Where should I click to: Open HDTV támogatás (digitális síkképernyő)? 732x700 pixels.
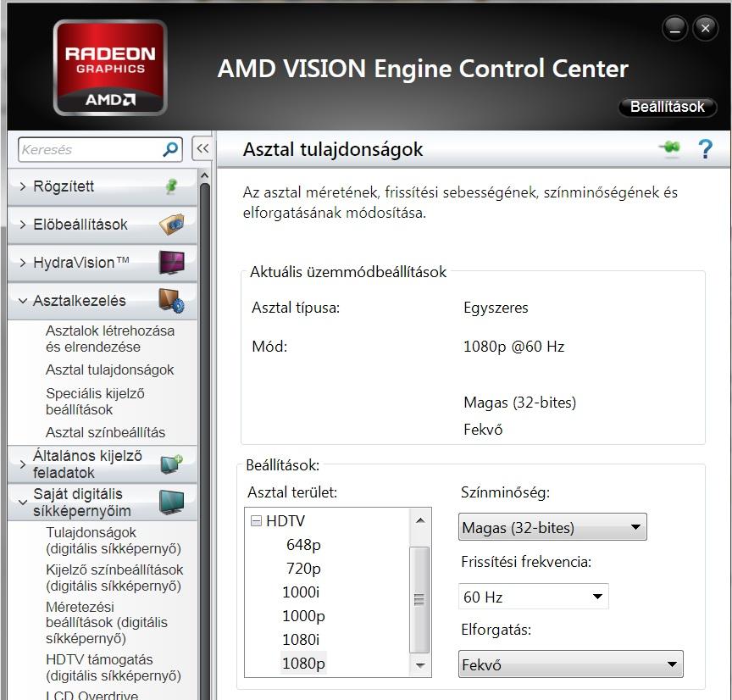pyautogui.click(x=114, y=667)
